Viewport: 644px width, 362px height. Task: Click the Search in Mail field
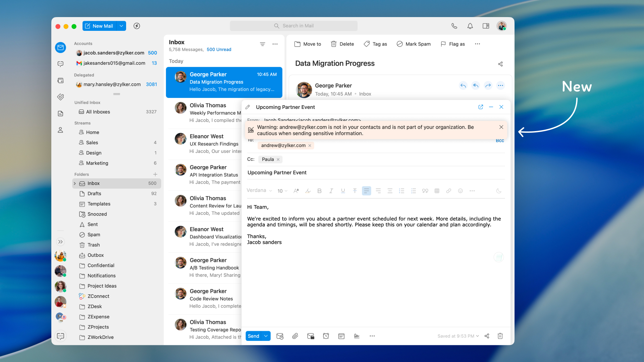pos(293,26)
